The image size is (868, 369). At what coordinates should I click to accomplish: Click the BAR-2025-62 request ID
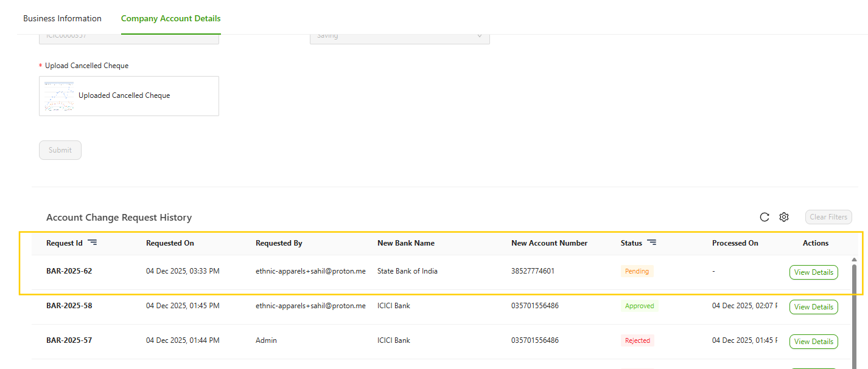(x=69, y=271)
